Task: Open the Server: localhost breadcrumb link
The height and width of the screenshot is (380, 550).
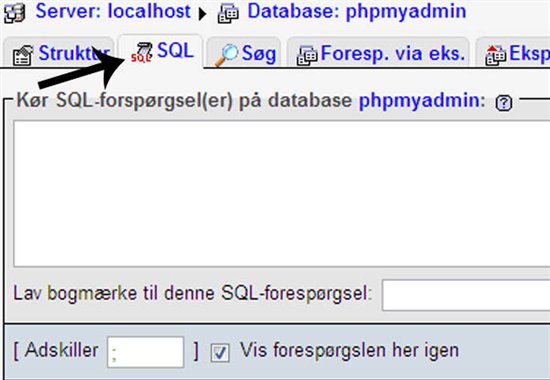Action: [x=113, y=11]
